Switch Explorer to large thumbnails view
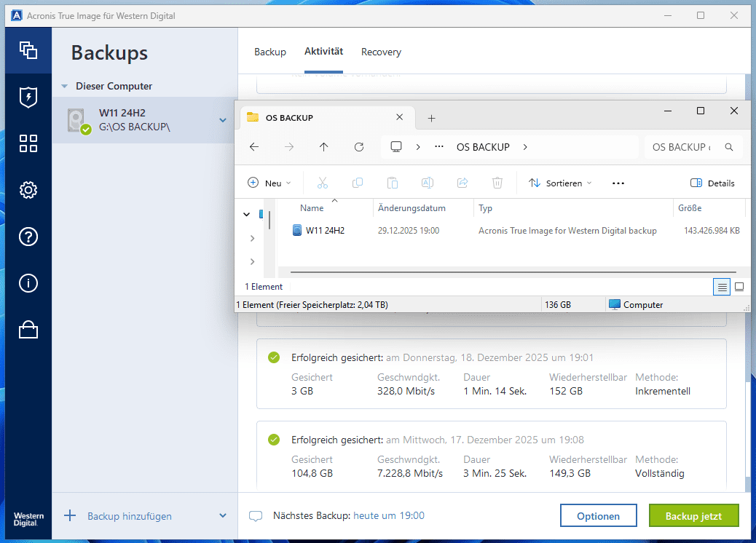This screenshot has height=543, width=756. pos(739,288)
